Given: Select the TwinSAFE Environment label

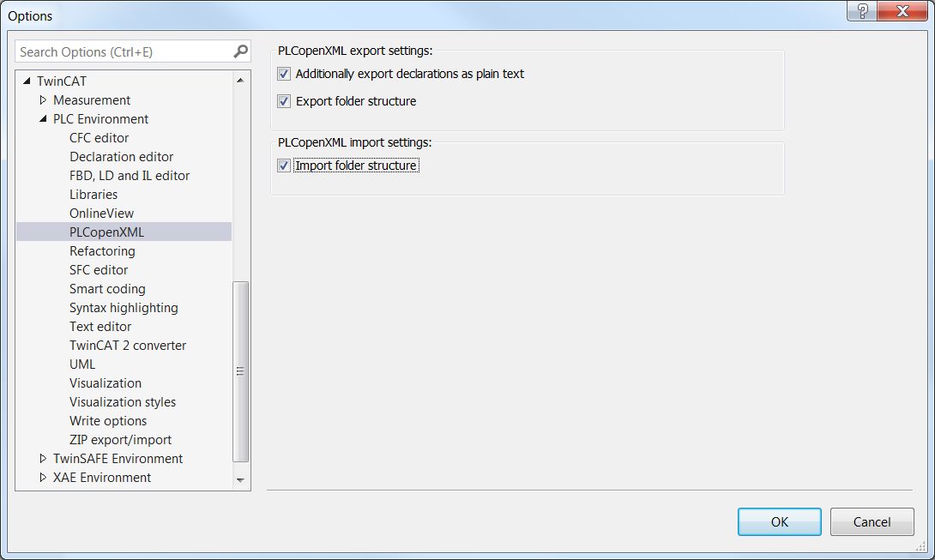Looking at the screenshot, I should [x=118, y=459].
